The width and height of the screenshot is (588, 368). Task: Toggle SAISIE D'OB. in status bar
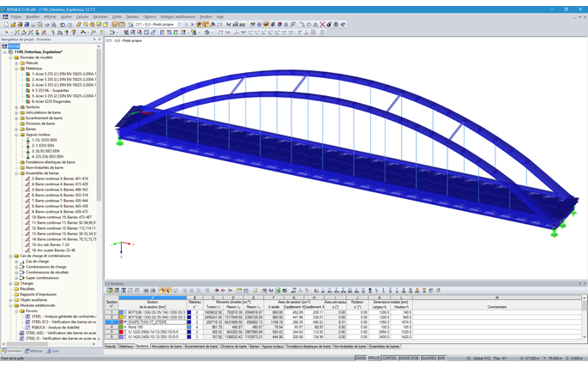(409, 359)
